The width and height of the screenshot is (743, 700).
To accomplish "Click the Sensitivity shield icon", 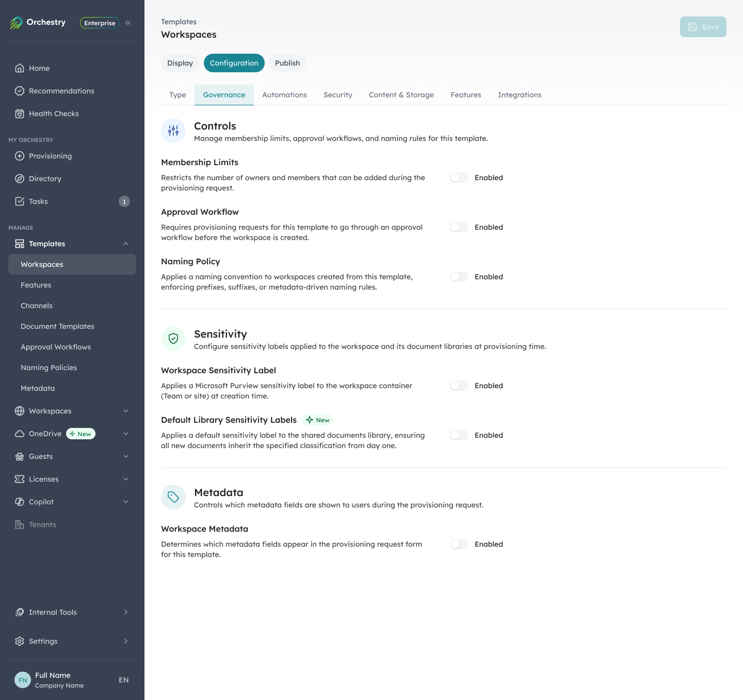I will [x=173, y=339].
